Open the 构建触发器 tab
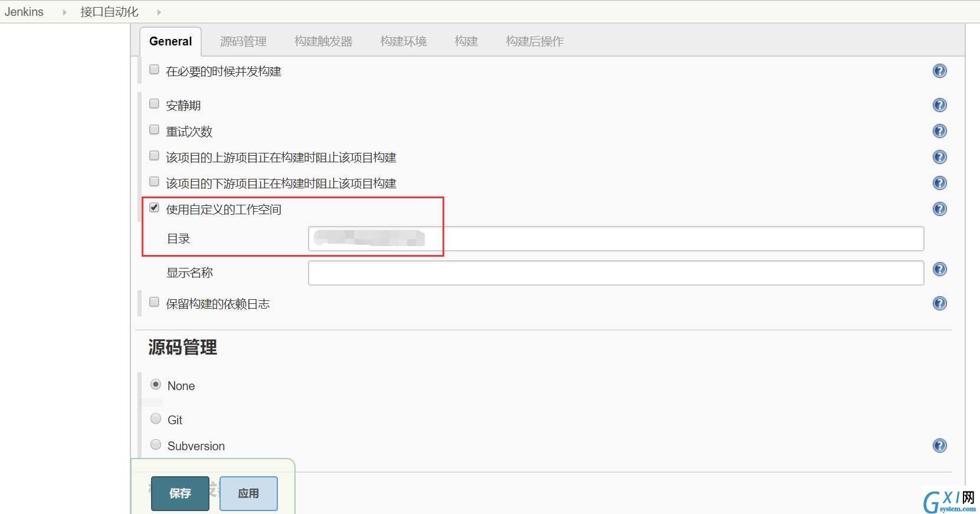The width and height of the screenshot is (980, 514). (323, 41)
